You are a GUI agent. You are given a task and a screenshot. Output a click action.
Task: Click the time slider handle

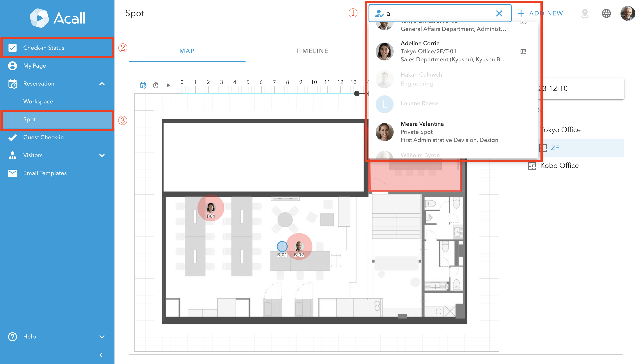click(x=357, y=94)
